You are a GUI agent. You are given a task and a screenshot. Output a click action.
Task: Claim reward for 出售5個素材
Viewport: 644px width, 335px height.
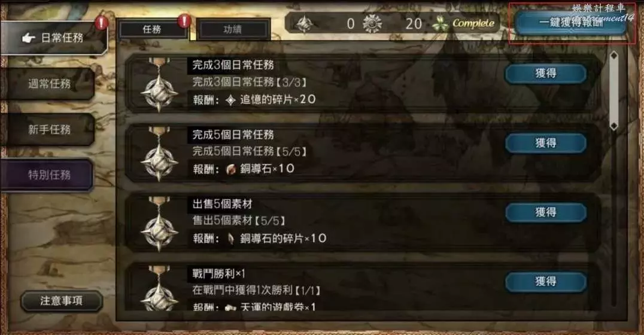[x=545, y=212]
